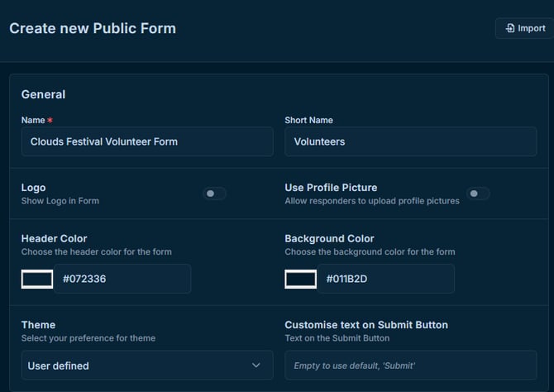
Task: Click the Name field label
Action: click(x=33, y=120)
